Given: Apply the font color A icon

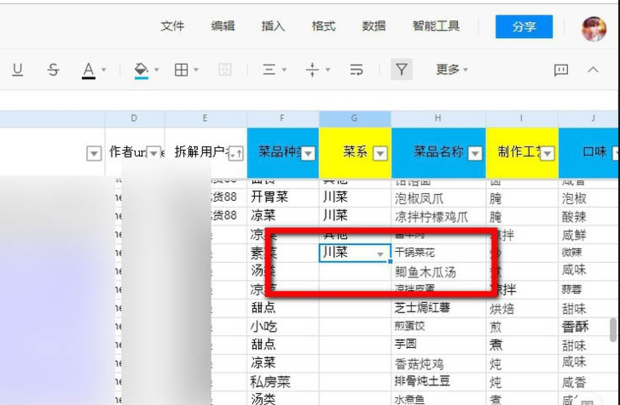Looking at the screenshot, I should pyautogui.click(x=89, y=70).
